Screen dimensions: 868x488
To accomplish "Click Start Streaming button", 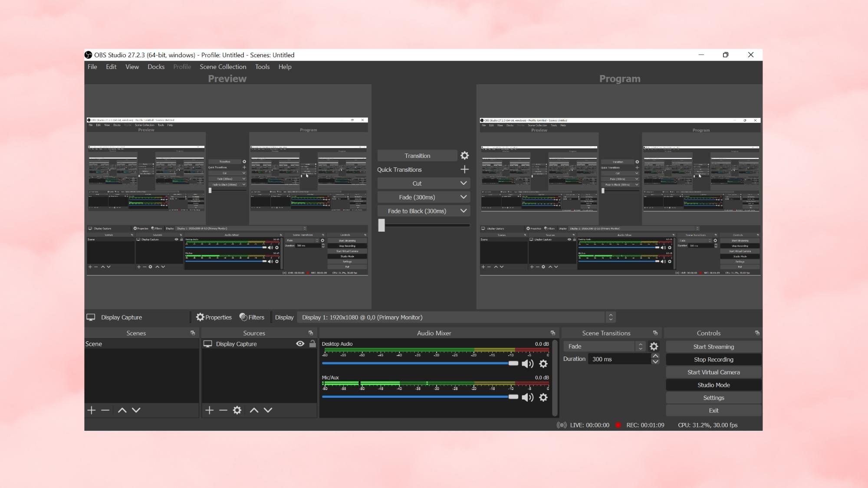I will point(713,346).
